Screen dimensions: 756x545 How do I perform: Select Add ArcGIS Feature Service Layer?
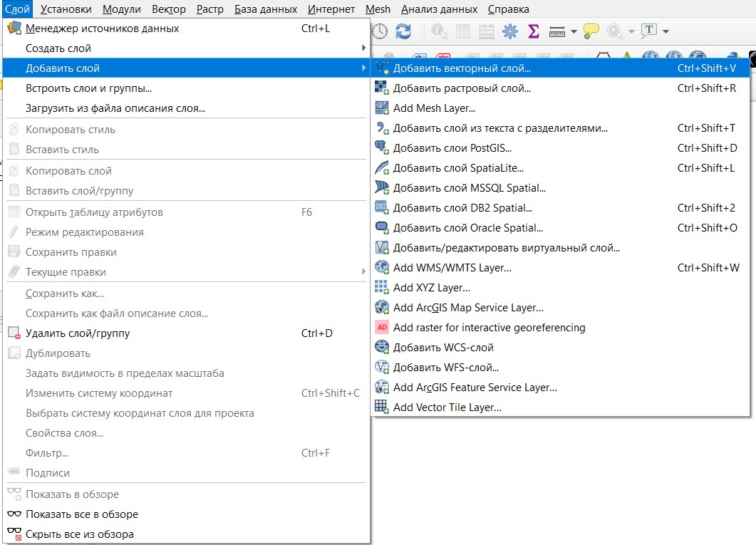pos(560,387)
